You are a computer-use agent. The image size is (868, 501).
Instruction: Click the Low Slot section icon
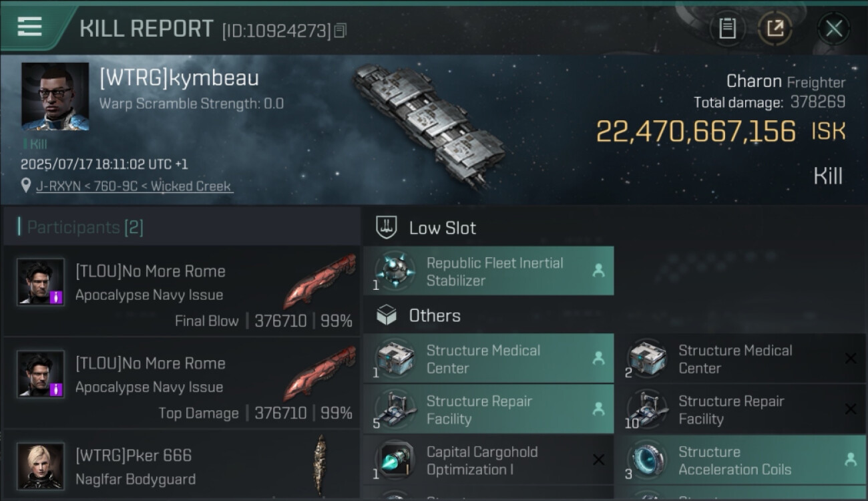point(387,227)
